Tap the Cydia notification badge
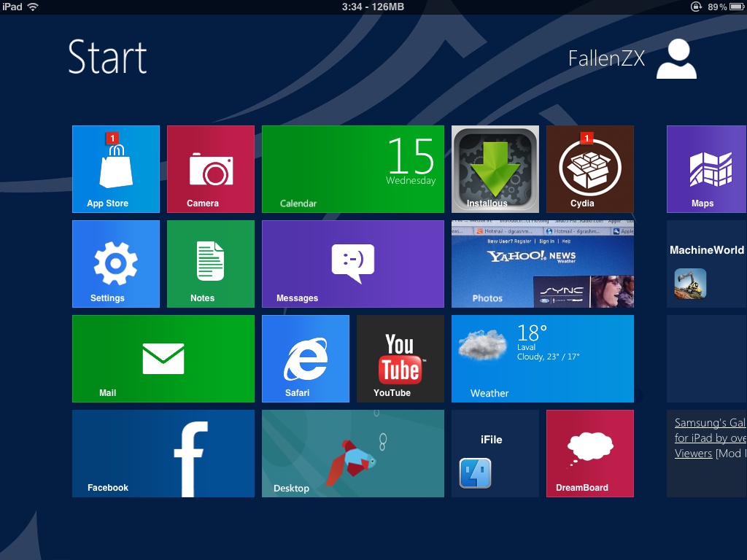The image size is (747, 560). pyautogui.click(x=587, y=138)
